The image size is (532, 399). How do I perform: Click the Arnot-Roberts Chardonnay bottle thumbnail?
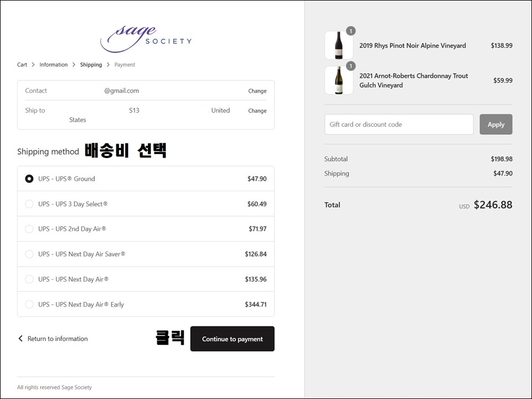pos(339,80)
